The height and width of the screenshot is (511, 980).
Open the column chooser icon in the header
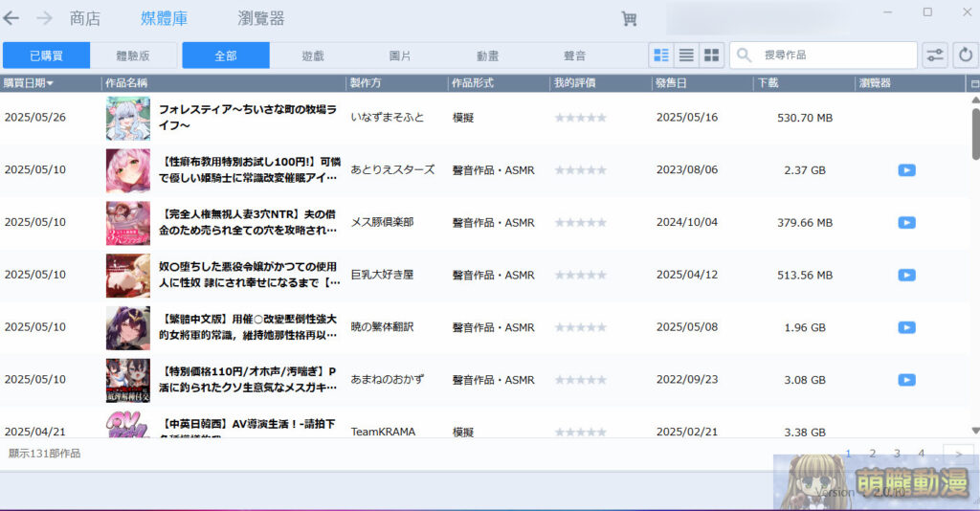click(974, 83)
